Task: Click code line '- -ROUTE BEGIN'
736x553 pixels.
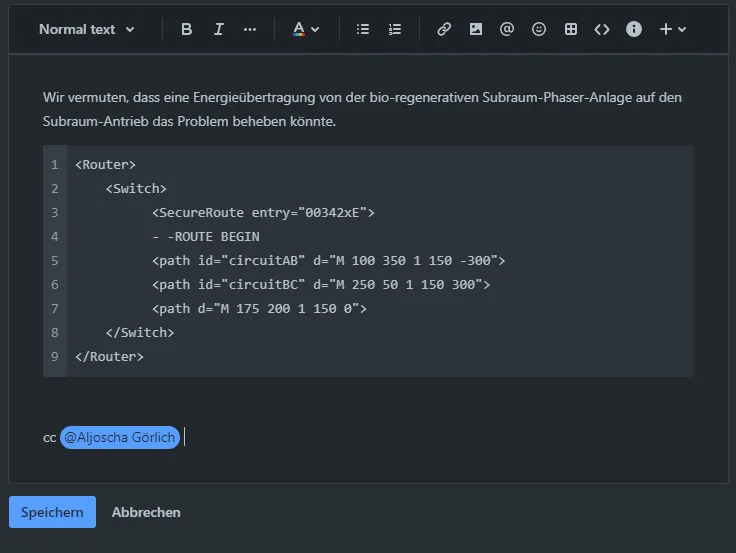Action: pyautogui.click(x=206, y=237)
